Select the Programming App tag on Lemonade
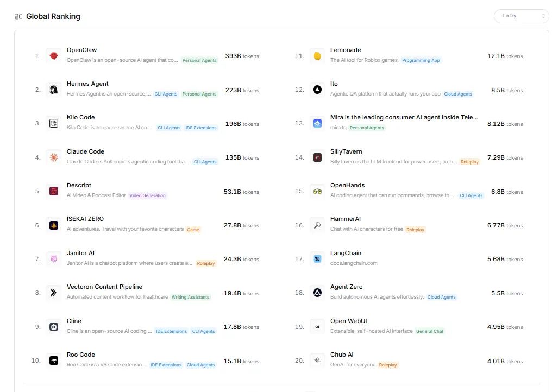The height and width of the screenshot is (392, 558). 421,60
